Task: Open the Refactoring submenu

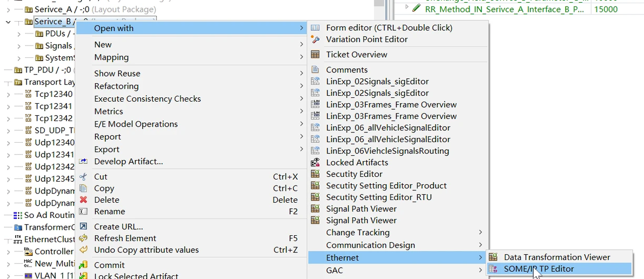Action: point(116,86)
